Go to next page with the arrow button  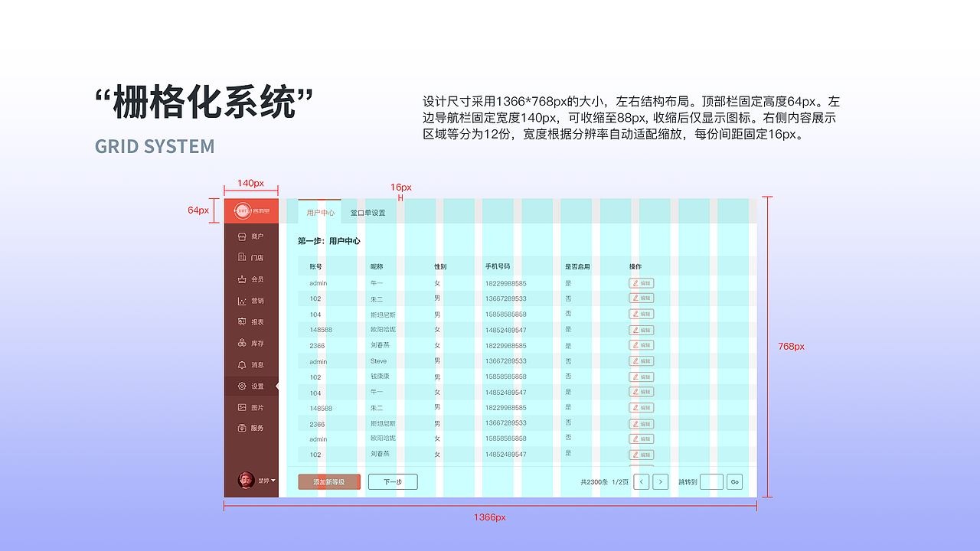660,481
